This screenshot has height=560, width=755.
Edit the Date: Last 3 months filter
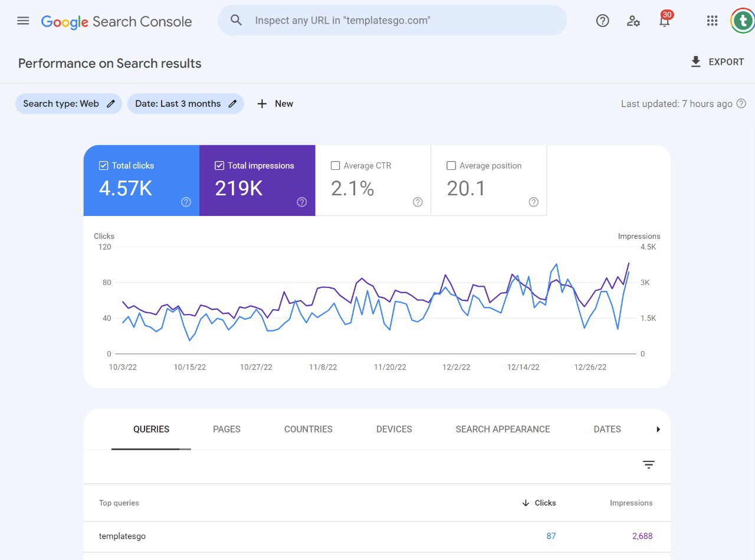185,104
